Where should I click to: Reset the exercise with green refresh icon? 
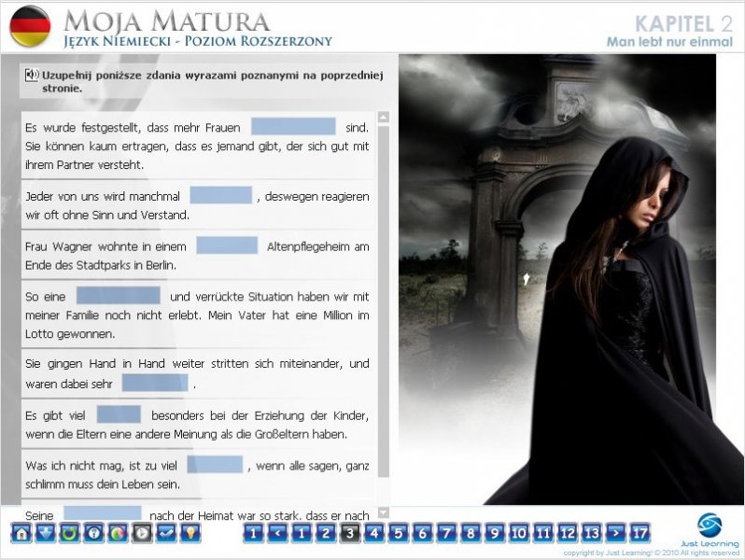point(70,533)
